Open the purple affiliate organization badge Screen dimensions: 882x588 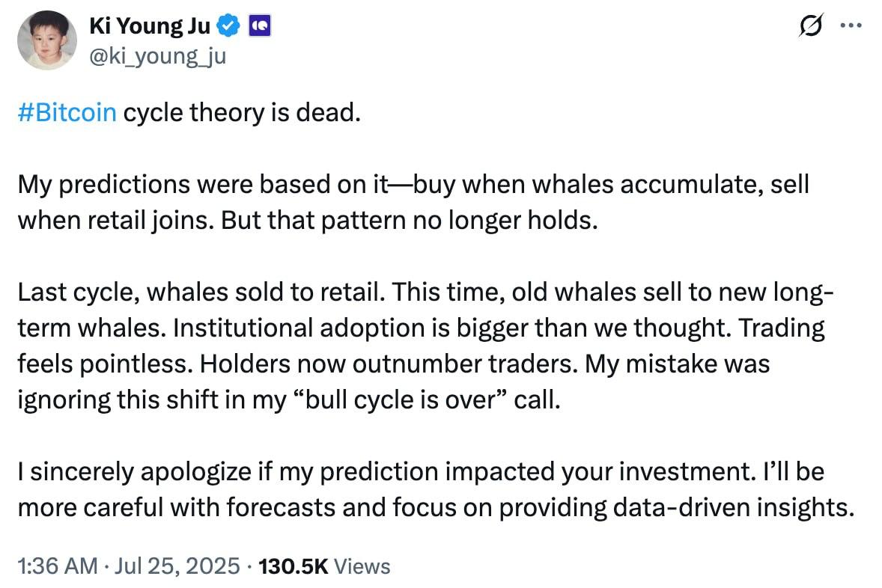(259, 26)
